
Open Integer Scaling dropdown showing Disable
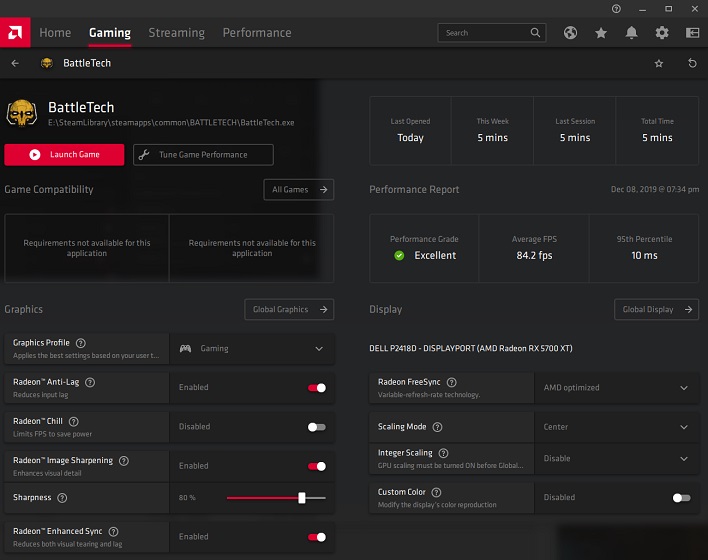pos(616,458)
